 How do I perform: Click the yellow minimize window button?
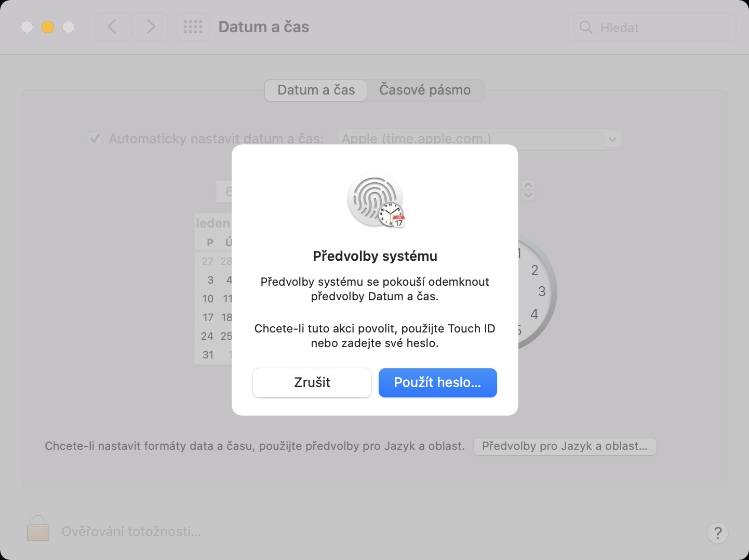[x=48, y=27]
